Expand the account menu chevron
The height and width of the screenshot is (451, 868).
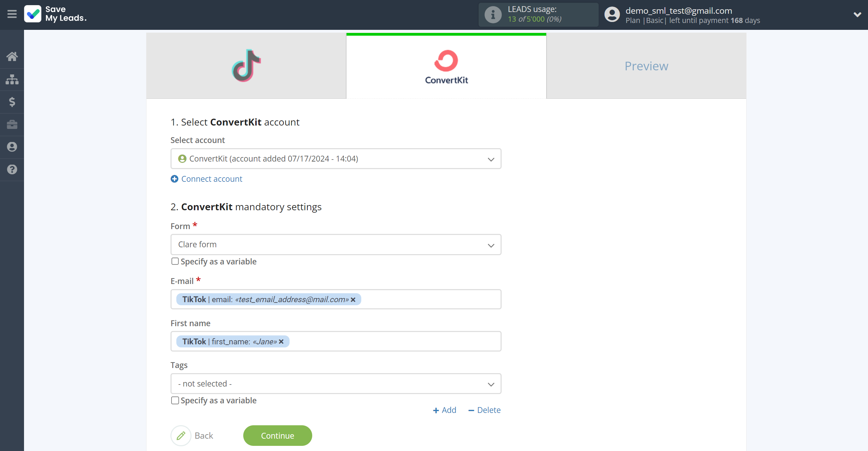[857, 14]
